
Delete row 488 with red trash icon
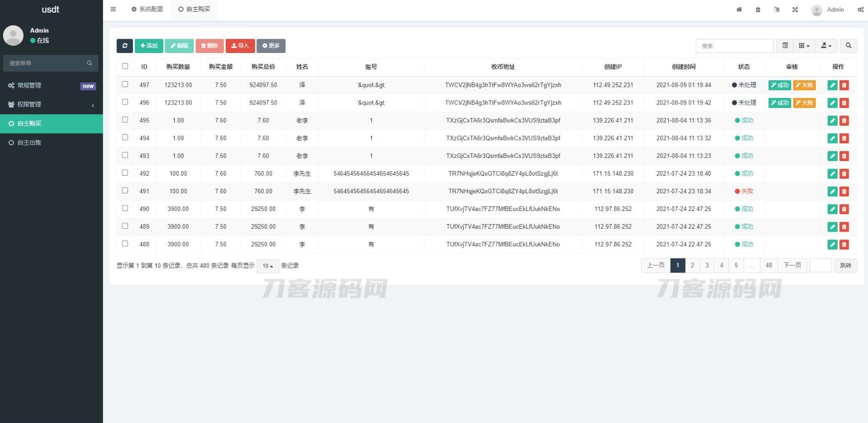(844, 244)
